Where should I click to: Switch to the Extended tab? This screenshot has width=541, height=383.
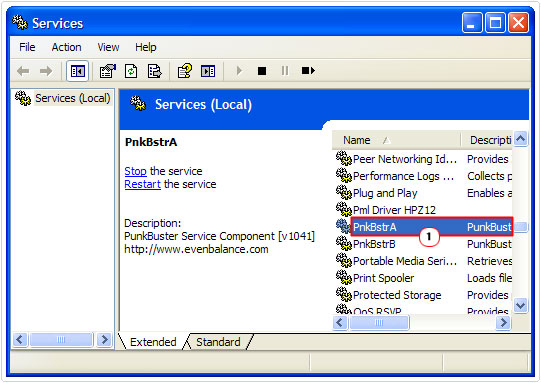[x=153, y=342]
